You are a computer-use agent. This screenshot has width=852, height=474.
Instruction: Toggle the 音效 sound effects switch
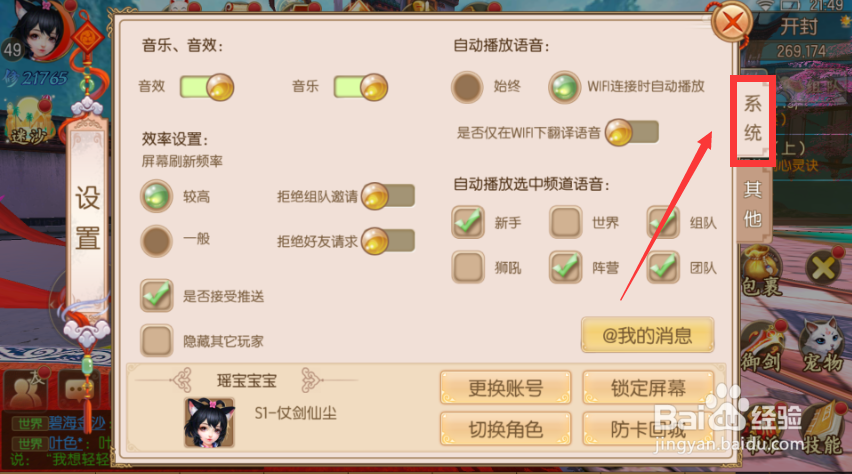coord(207,87)
